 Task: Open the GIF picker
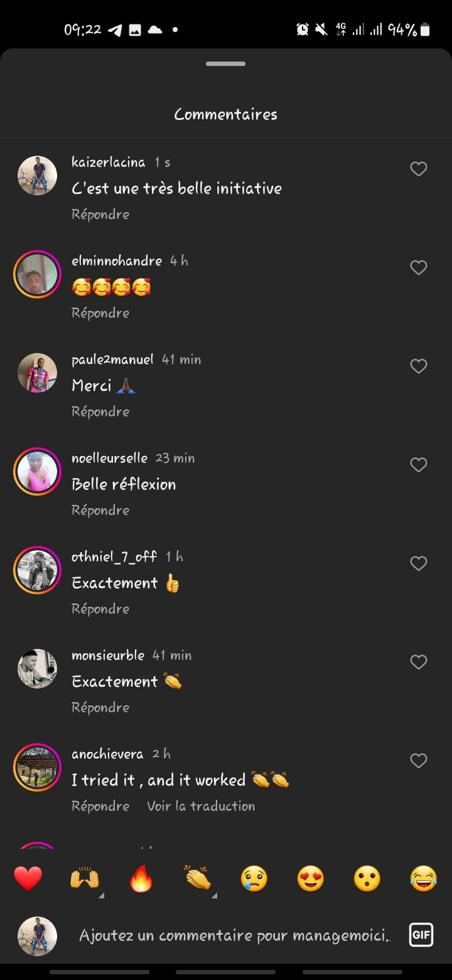pyautogui.click(x=421, y=935)
